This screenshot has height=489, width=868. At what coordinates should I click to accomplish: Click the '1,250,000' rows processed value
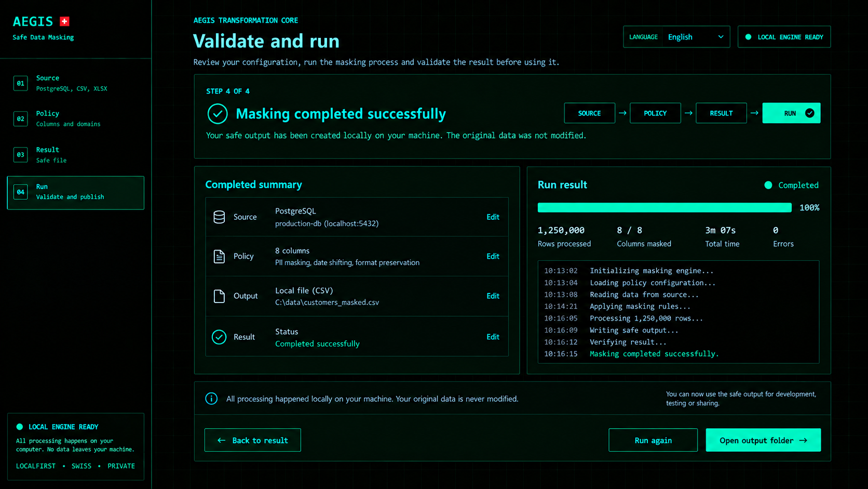pyautogui.click(x=561, y=230)
